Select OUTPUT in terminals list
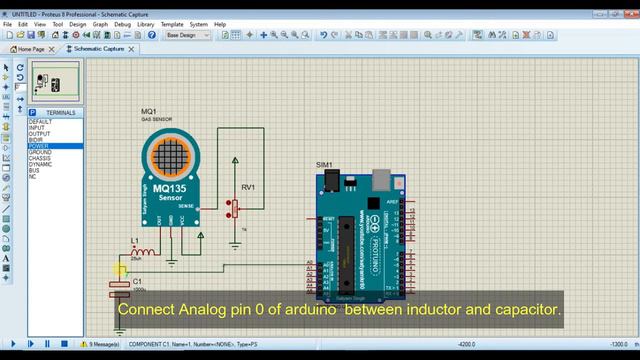 [56, 134]
